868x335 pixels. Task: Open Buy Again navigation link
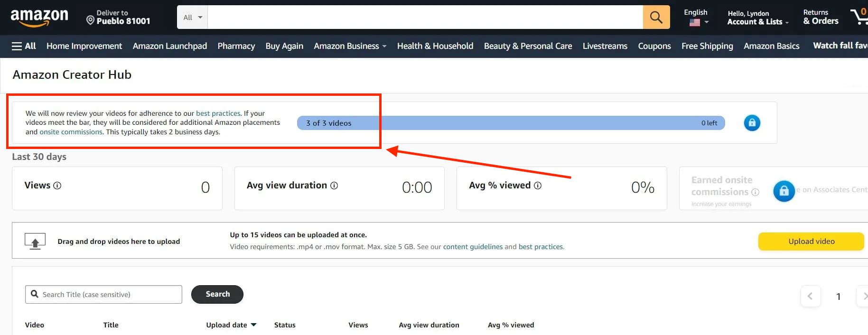(x=284, y=46)
